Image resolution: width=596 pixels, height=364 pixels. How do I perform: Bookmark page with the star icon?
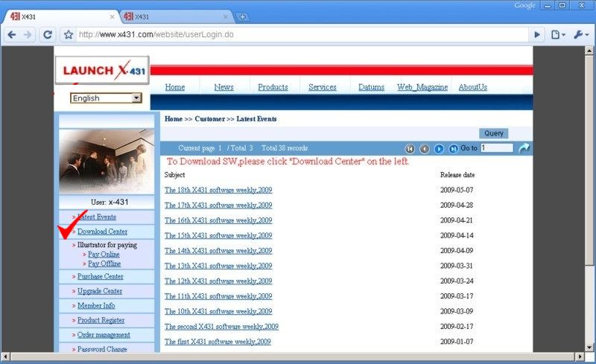coord(69,34)
